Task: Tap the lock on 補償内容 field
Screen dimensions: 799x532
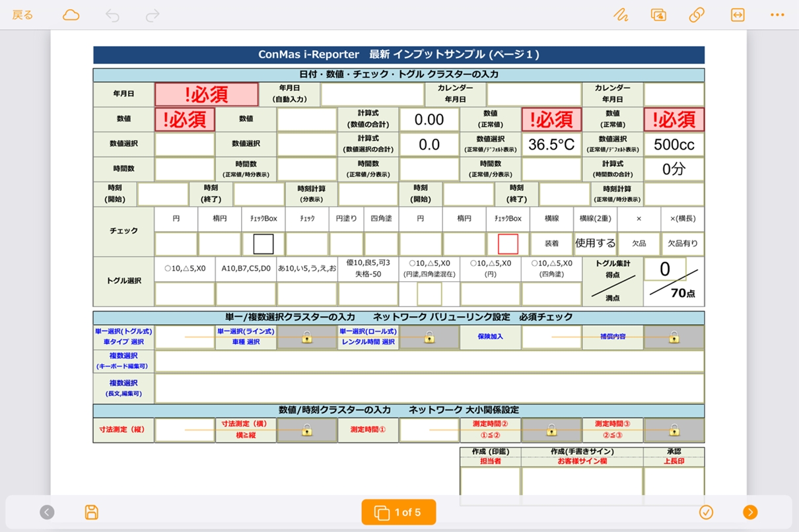Action: (674, 337)
